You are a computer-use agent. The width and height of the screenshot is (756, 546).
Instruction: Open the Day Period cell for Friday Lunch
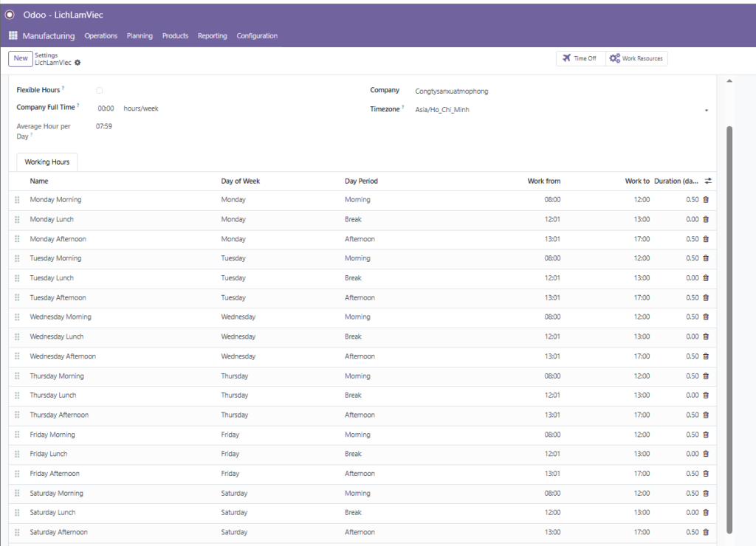353,454
